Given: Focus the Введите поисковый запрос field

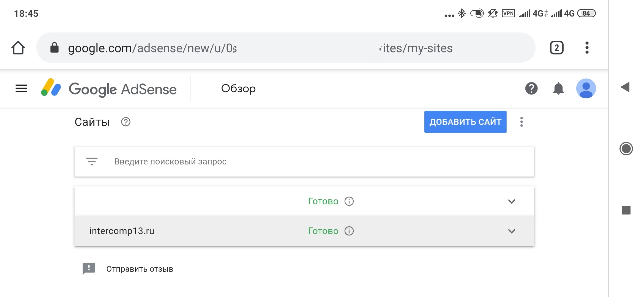Looking at the screenshot, I should click(303, 161).
